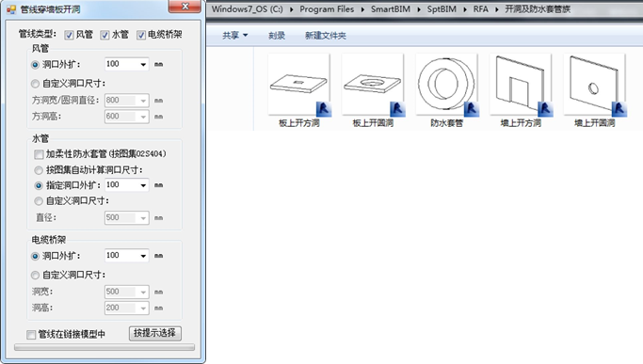The image size is (643, 364).
Task: Open the 电缆桥架 洞口外扩 value dropdown
Action: [143, 256]
